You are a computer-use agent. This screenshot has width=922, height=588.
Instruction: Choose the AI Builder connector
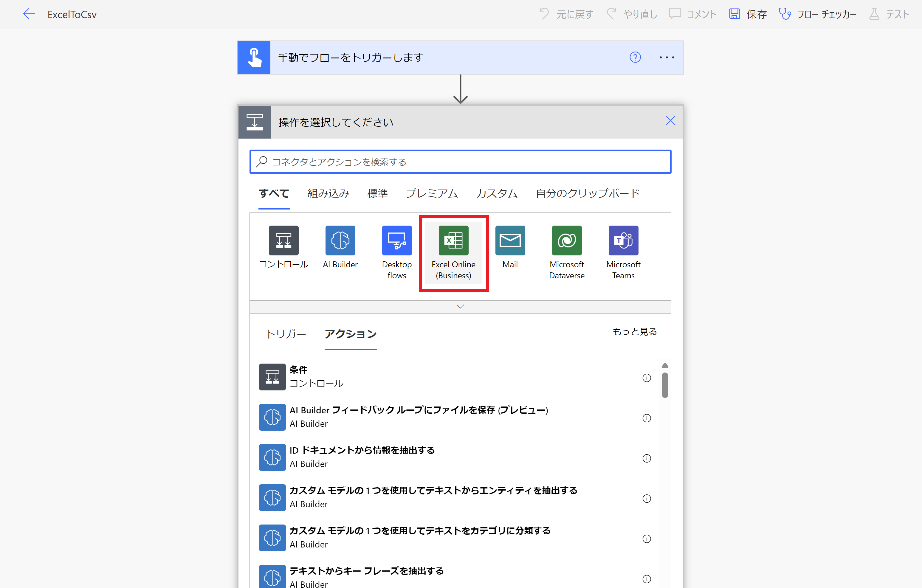[340, 248]
